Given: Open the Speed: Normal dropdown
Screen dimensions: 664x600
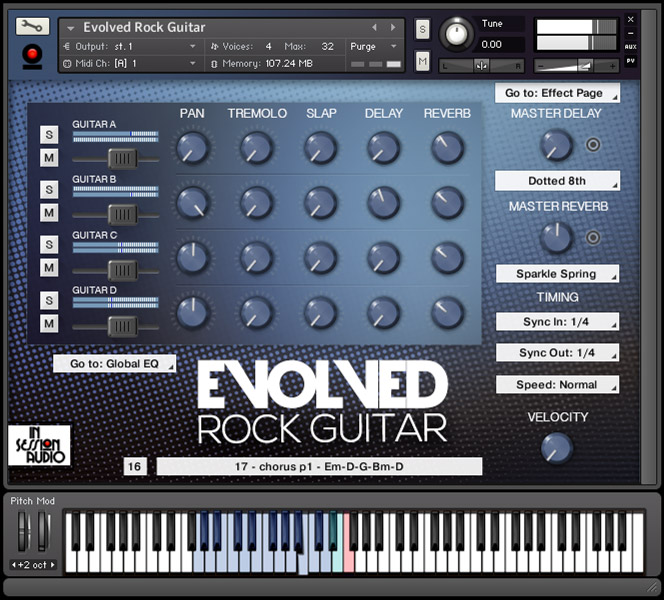Looking at the screenshot, I should tap(557, 384).
